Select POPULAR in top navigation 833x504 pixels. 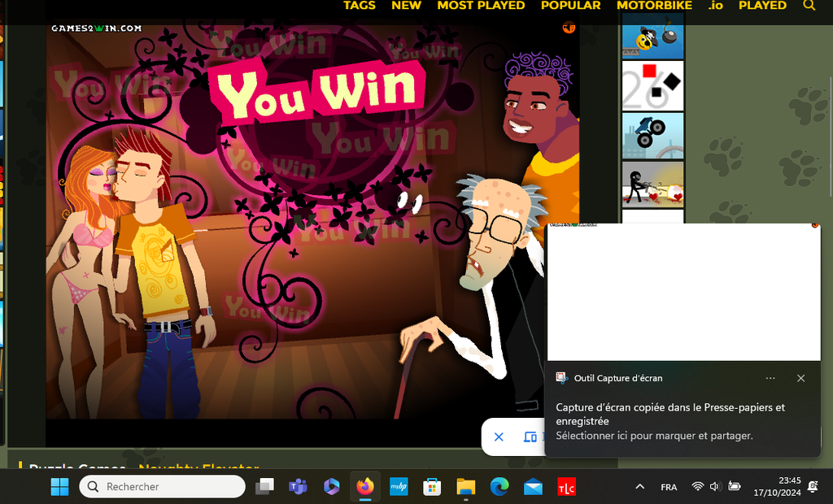click(x=570, y=6)
